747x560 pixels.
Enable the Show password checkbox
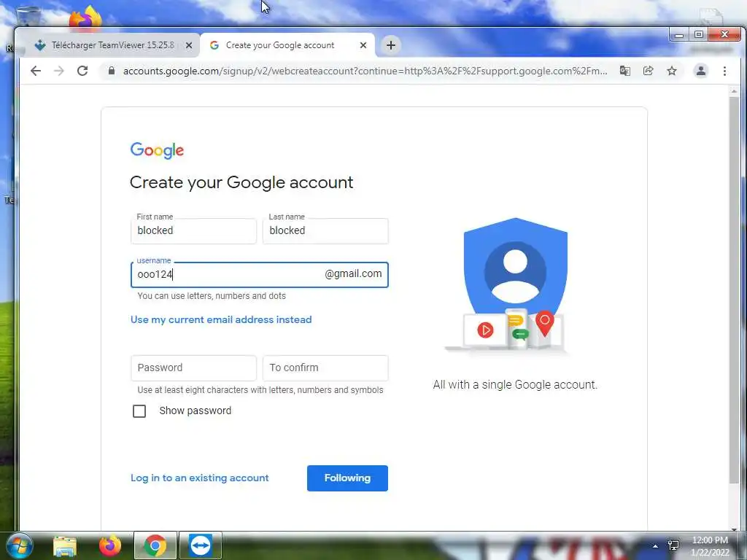click(139, 411)
